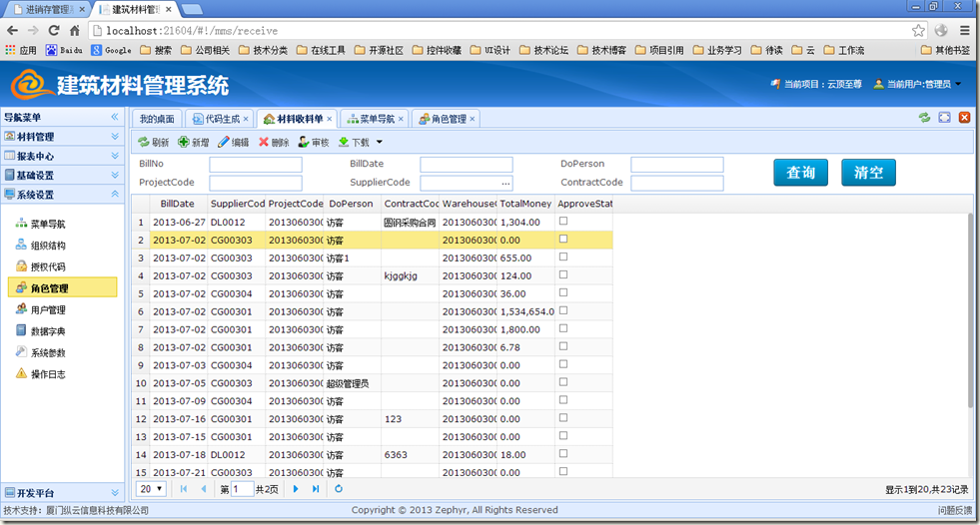Jump to last page in pager
The image size is (980, 525).
pos(316,489)
